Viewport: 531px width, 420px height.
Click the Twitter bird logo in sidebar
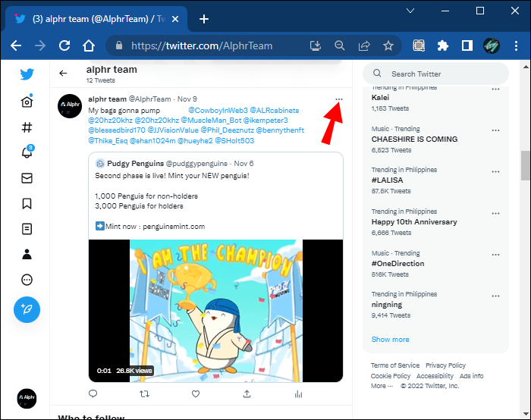[27, 74]
